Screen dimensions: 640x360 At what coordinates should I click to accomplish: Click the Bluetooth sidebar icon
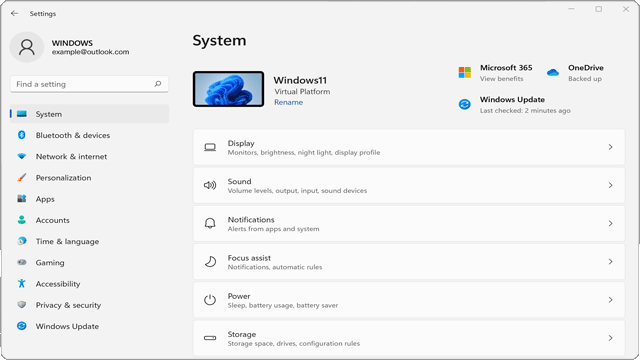(22, 135)
